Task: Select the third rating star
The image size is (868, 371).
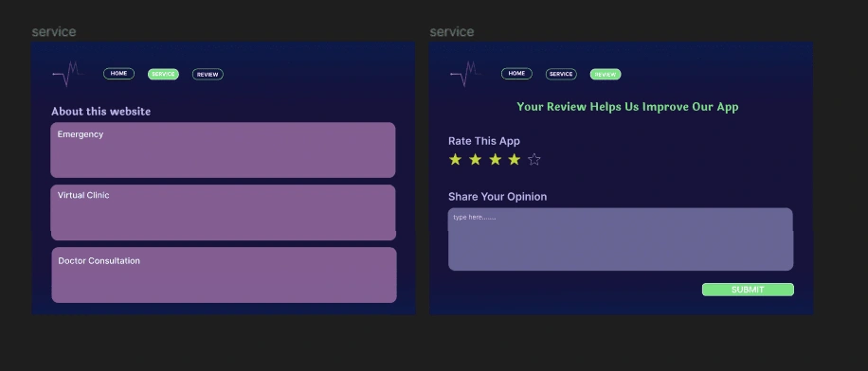Action: point(495,160)
